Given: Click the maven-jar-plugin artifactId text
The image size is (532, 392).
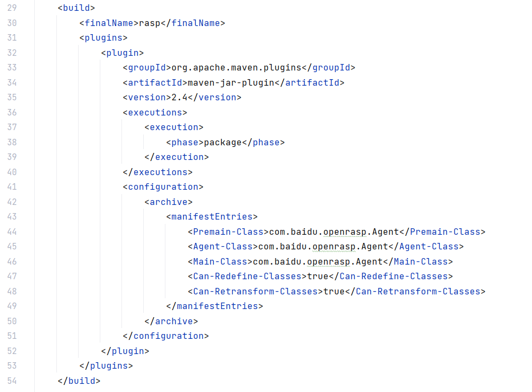Looking at the screenshot, I should click(x=231, y=83).
